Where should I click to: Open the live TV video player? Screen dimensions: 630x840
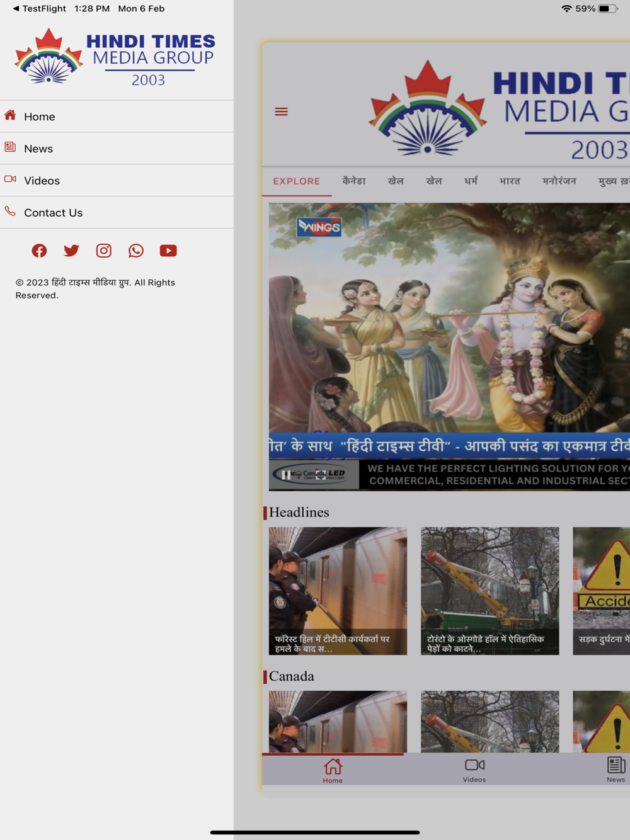point(449,346)
